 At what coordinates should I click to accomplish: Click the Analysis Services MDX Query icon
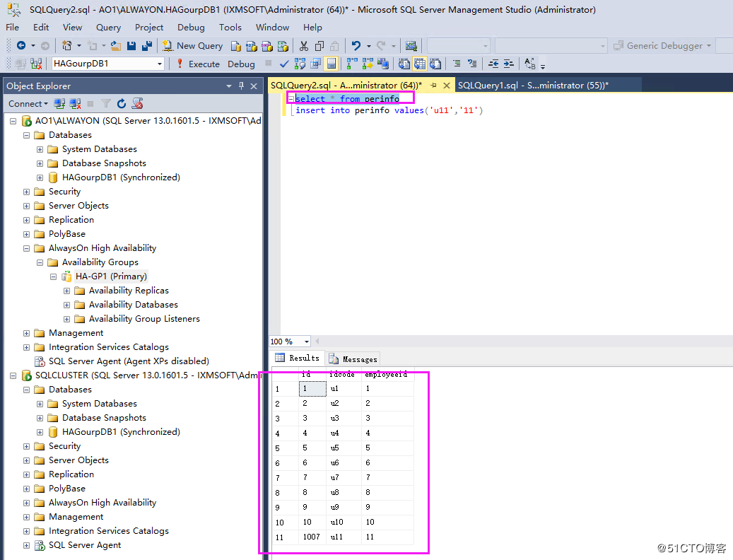[x=252, y=46]
